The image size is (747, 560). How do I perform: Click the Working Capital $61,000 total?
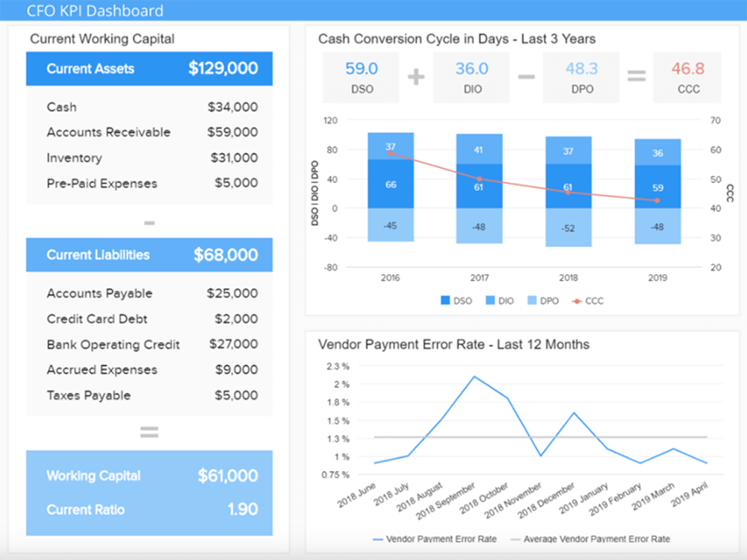pyautogui.click(x=149, y=476)
